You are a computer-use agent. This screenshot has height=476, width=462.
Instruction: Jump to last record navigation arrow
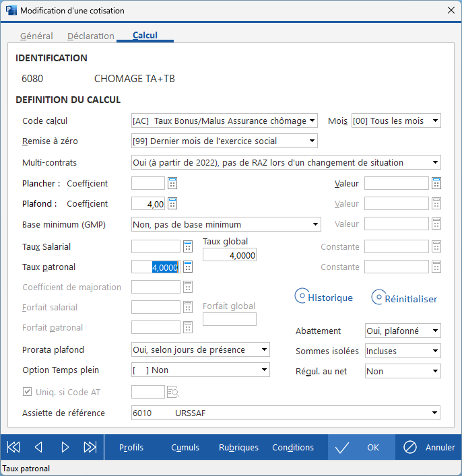coord(90,447)
